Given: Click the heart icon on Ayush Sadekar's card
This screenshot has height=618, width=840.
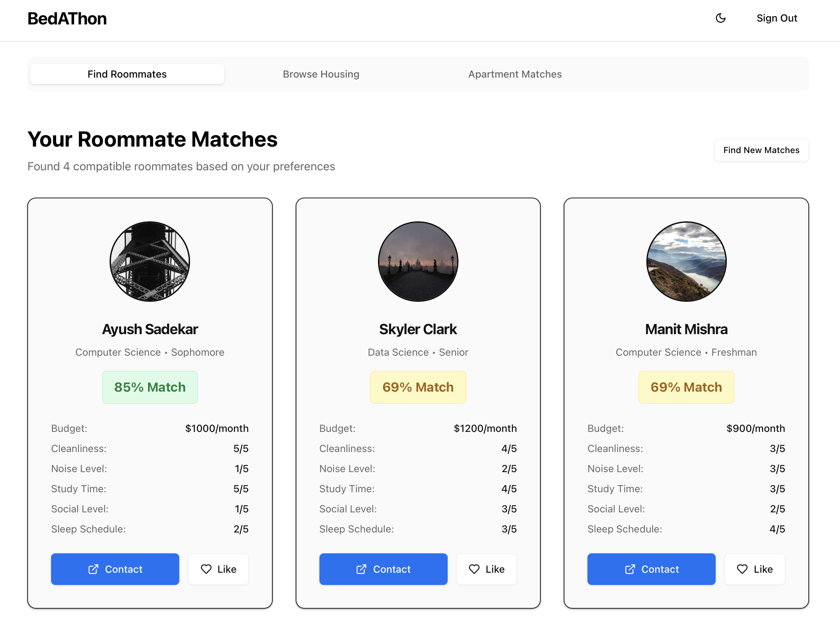Looking at the screenshot, I should (x=206, y=569).
